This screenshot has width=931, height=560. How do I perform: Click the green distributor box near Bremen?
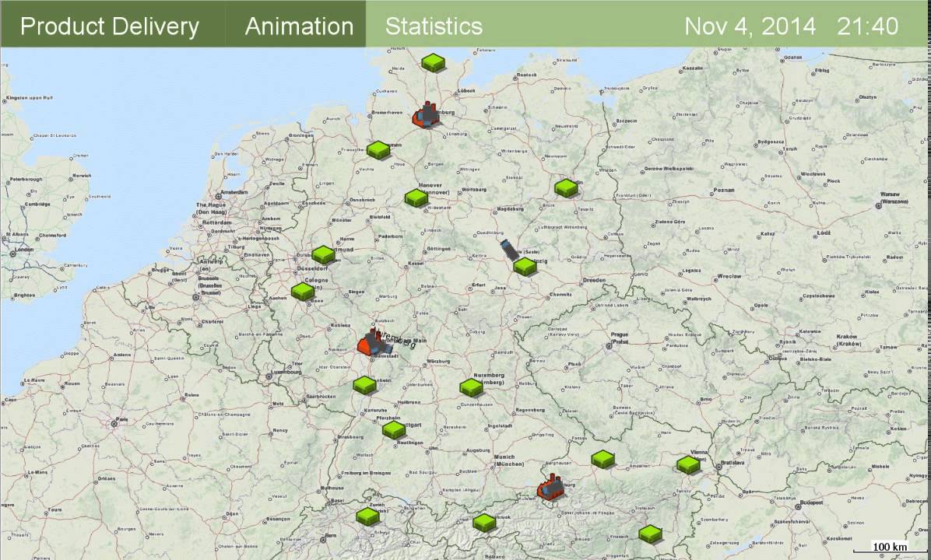(x=378, y=150)
